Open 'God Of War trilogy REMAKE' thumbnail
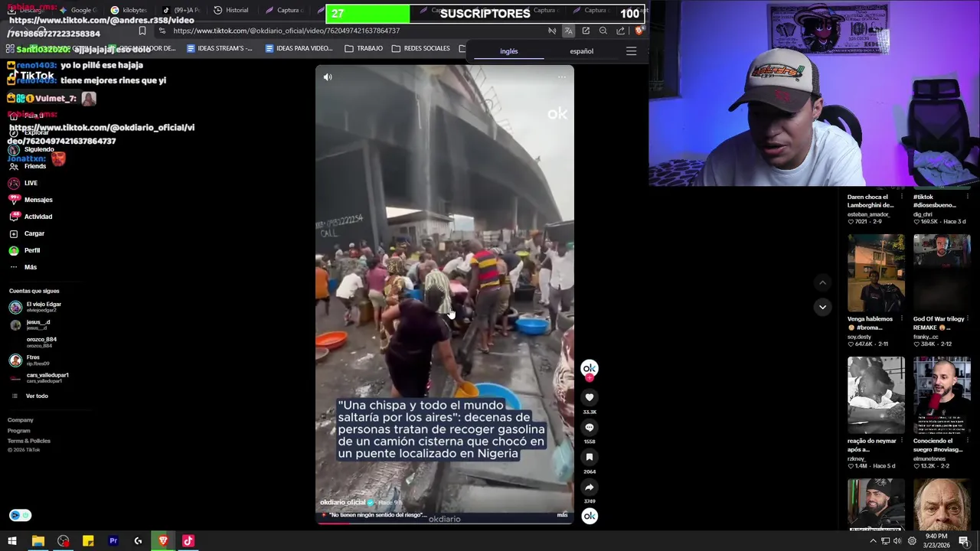This screenshot has height=551, width=980. 942,274
